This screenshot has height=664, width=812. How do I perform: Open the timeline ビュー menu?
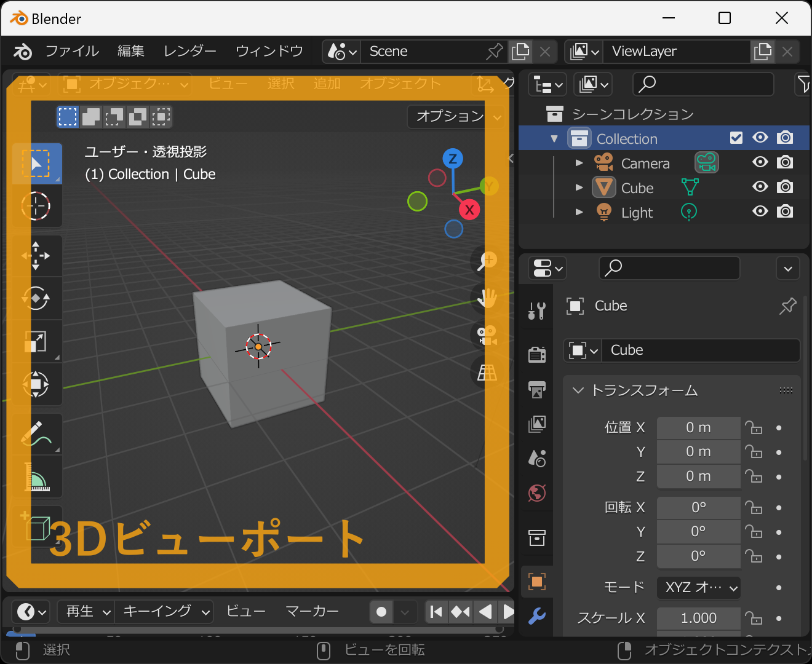click(x=246, y=612)
